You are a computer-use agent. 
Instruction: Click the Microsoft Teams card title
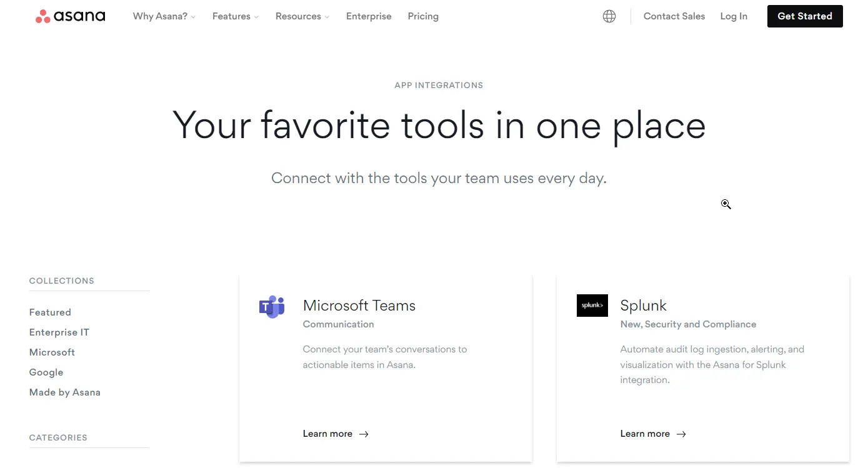tap(359, 306)
